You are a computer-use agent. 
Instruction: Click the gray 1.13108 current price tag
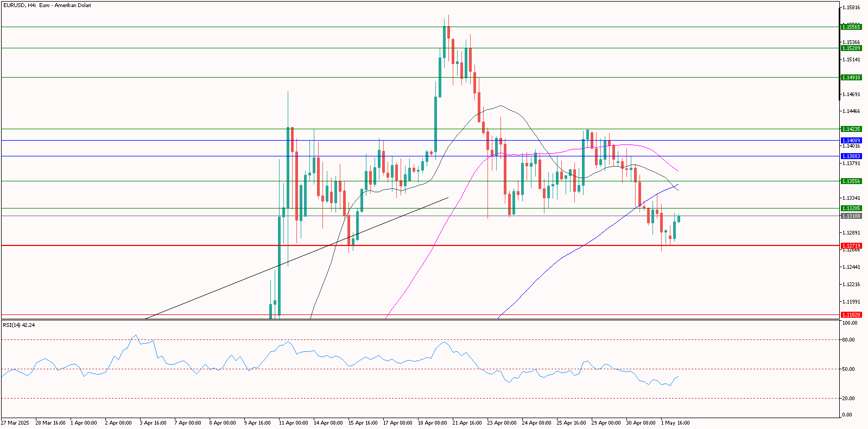click(x=851, y=216)
